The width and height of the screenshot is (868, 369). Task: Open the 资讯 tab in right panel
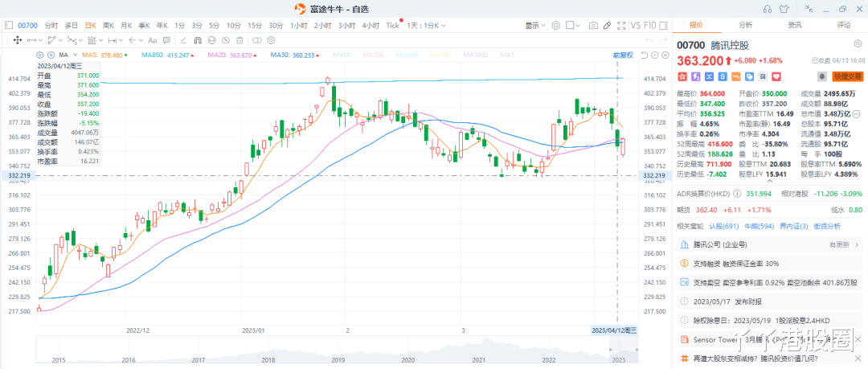[794, 25]
